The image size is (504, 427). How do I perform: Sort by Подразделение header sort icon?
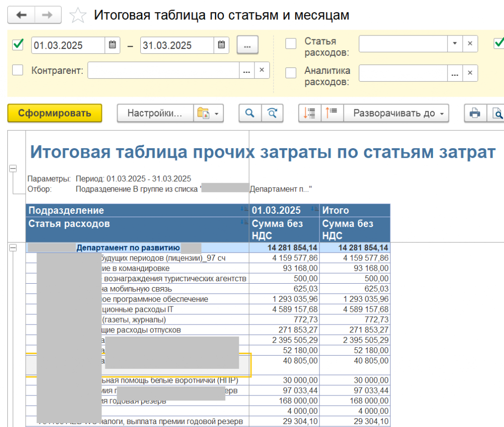[244, 209]
